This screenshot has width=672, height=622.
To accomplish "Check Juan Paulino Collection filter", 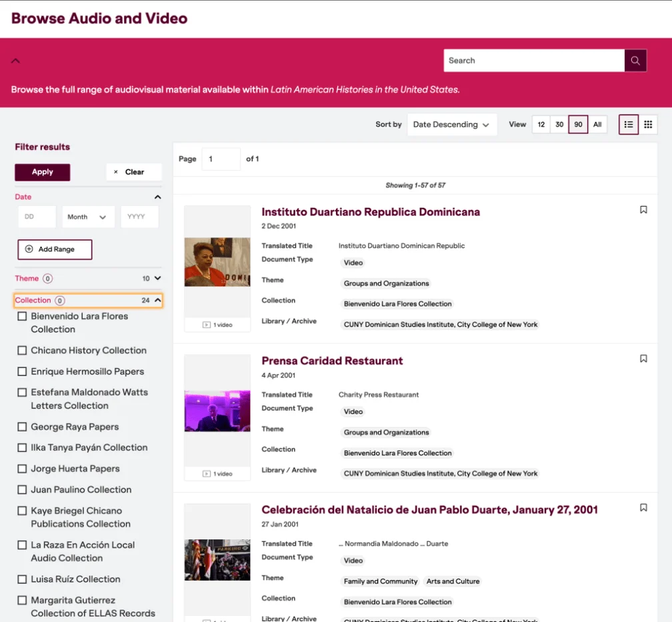I will pos(22,489).
